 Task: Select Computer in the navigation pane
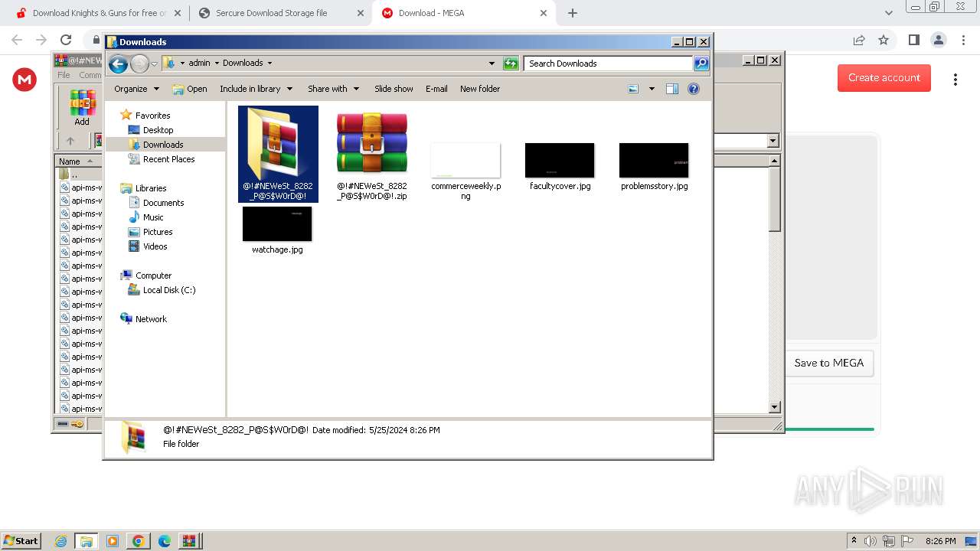tap(153, 275)
